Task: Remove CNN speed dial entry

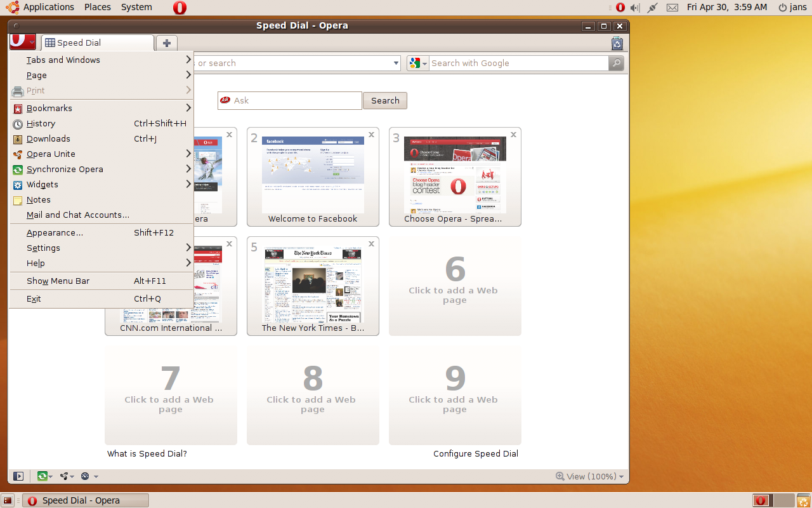Action: coord(229,244)
